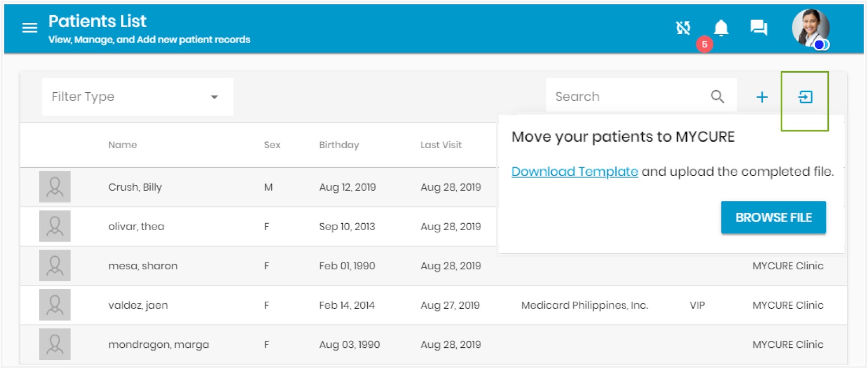Click the search magnifier icon
The image size is (868, 368).
(717, 97)
